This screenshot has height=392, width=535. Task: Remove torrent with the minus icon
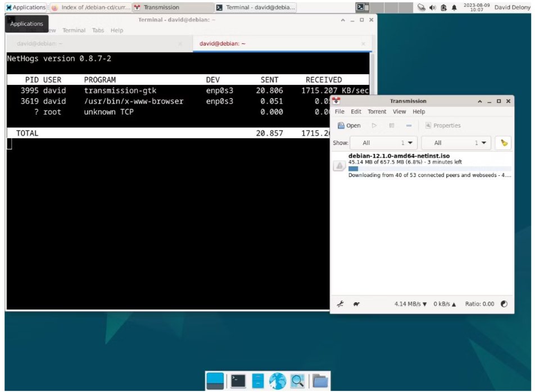pyautogui.click(x=409, y=125)
